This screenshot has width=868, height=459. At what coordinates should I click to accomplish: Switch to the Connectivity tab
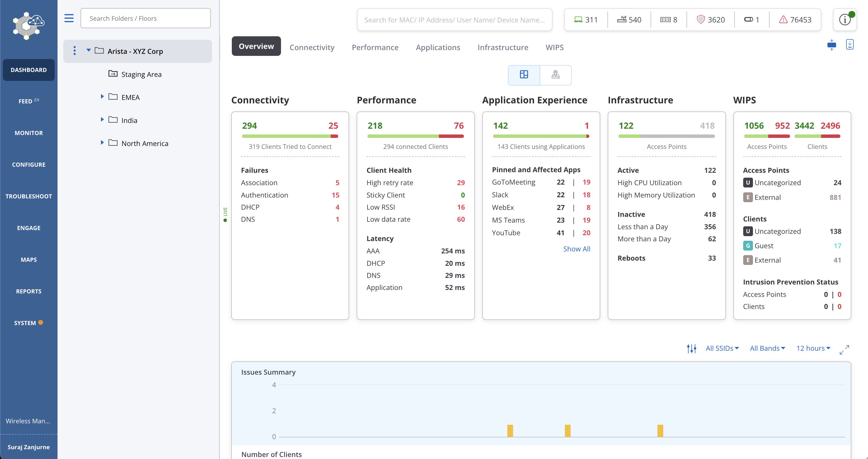click(312, 47)
